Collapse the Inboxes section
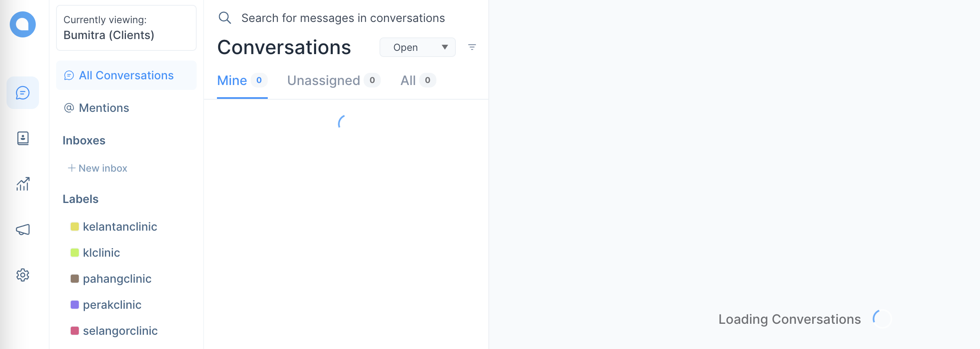 [84, 140]
